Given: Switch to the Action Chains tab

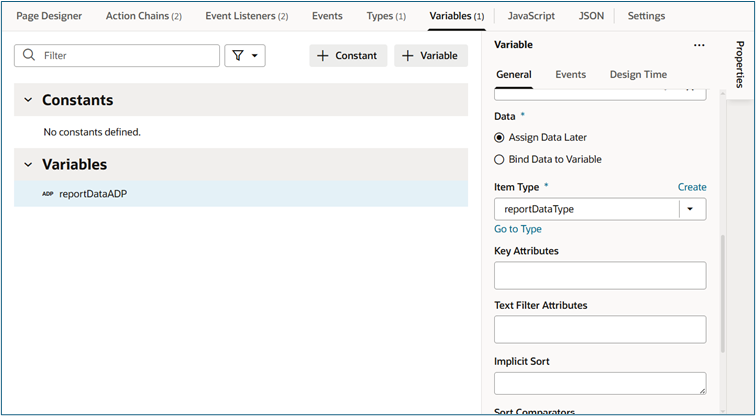Looking at the screenshot, I should 143,16.
